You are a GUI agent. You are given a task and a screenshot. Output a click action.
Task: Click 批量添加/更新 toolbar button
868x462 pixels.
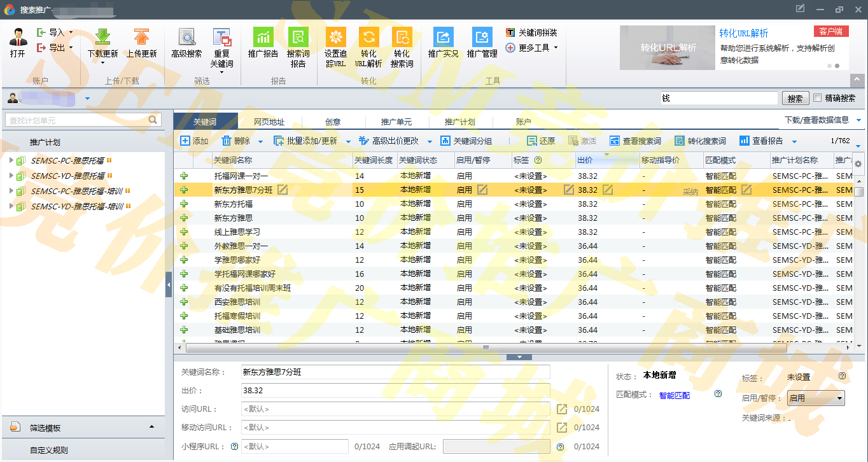(305, 141)
